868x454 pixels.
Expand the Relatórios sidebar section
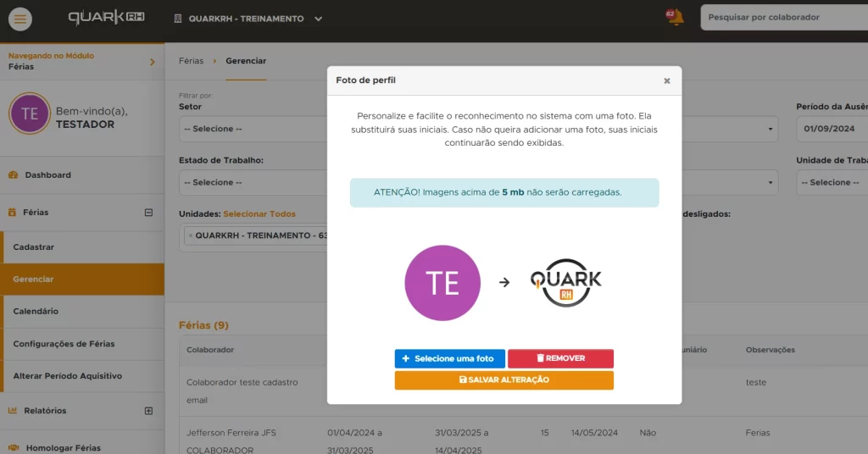pos(148,411)
